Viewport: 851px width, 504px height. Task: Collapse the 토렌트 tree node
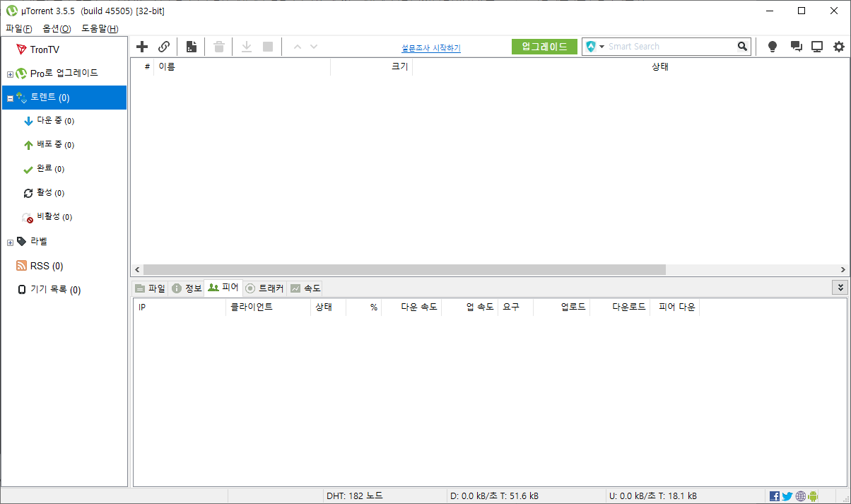tap(10, 98)
